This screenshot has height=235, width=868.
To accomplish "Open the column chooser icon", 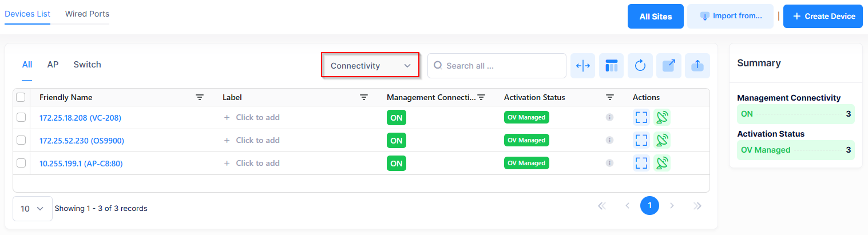I will pos(611,66).
